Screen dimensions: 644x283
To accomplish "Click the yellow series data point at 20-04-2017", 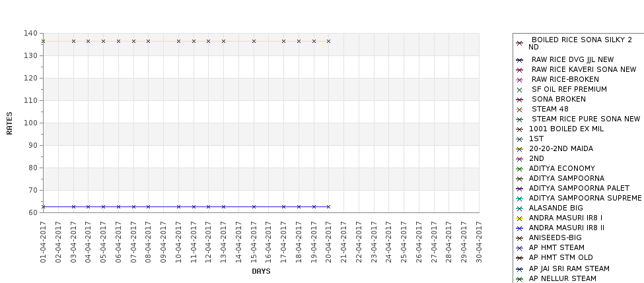I will (x=328, y=41).
